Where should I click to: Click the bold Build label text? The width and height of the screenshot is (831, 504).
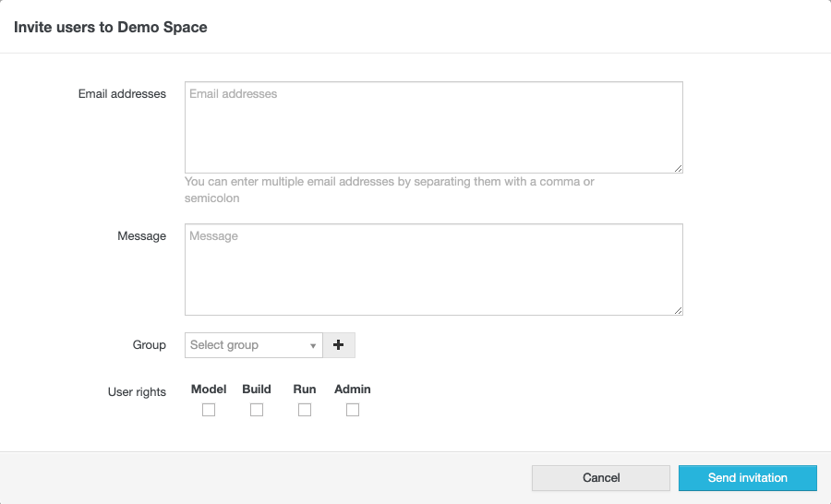tap(257, 390)
